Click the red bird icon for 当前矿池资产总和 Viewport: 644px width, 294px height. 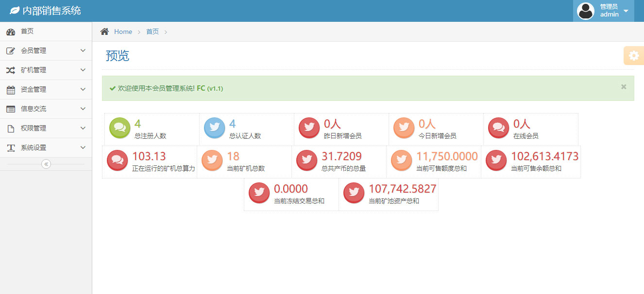(354, 193)
